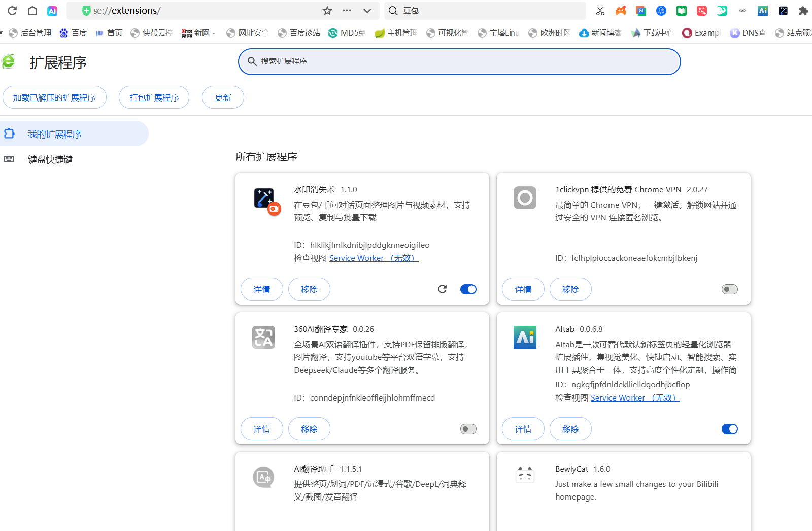This screenshot has height=531, width=812.
Task: Click the red sparkle toolbar extension icon
Action: click(x=702, y=11)
